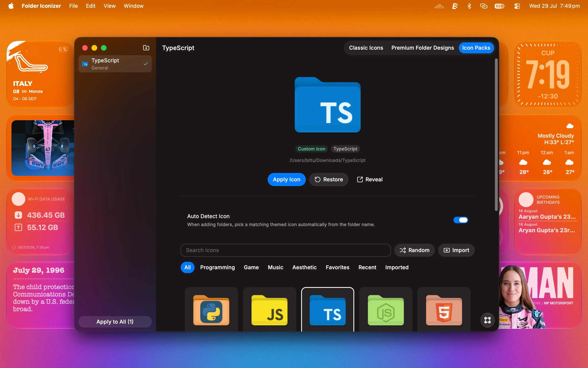The image size is (588, 368).
Task: Click the Mostly Cloudy weather widget
Action: [540, 148]
